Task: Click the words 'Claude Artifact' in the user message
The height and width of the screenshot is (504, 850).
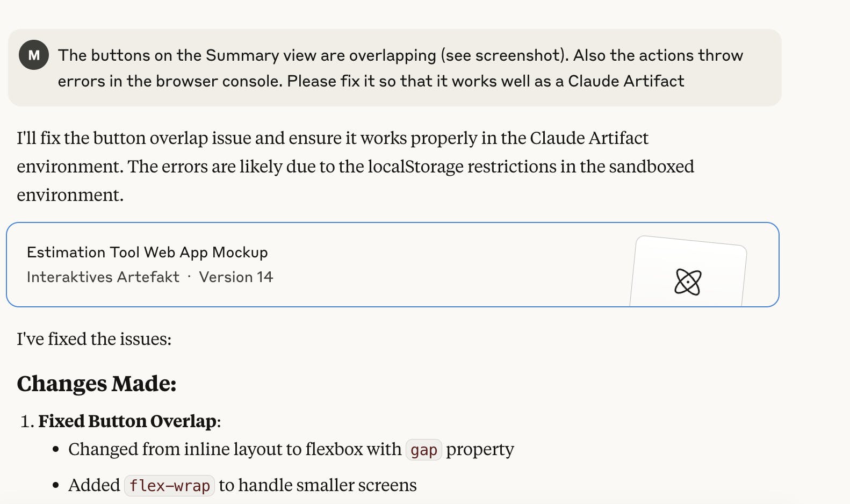Action: pos(626,81)
